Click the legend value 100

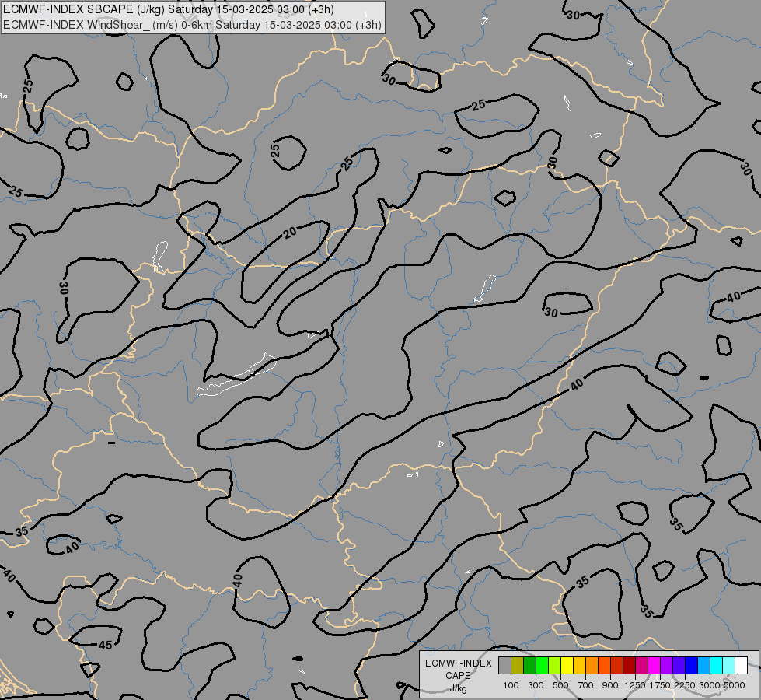511,685
